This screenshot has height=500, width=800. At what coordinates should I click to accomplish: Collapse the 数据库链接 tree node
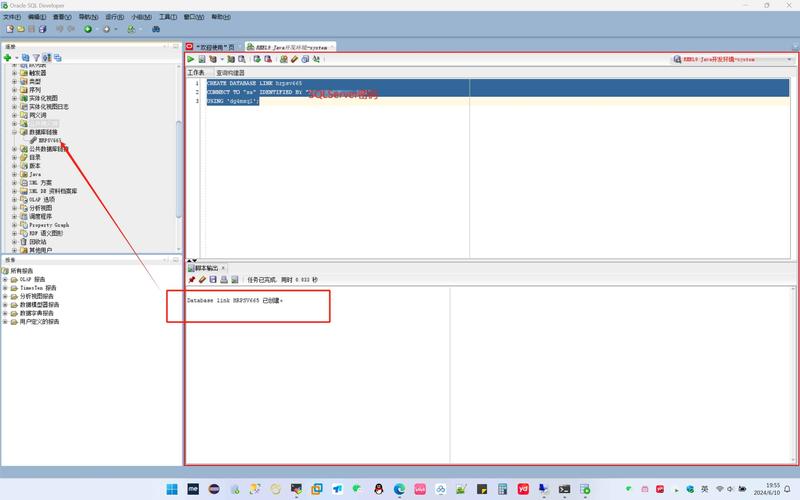click(14, 132)
